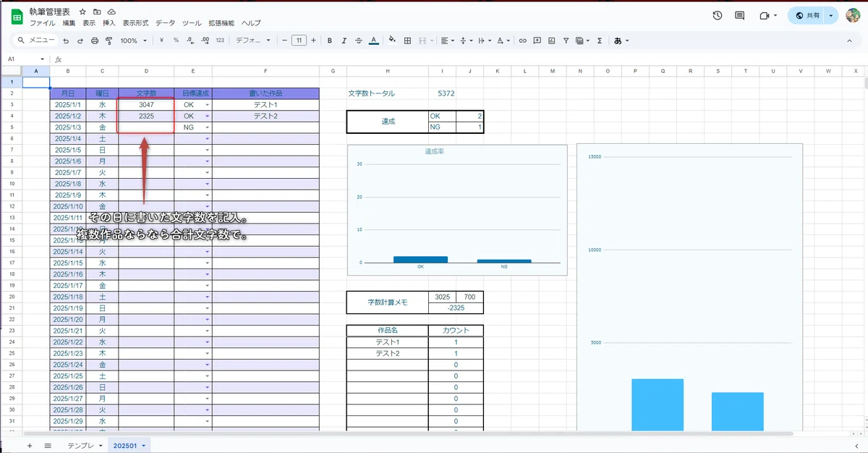Screen dimensions: 868x453
Task: Increase decimal places
Action: [205, 41]
